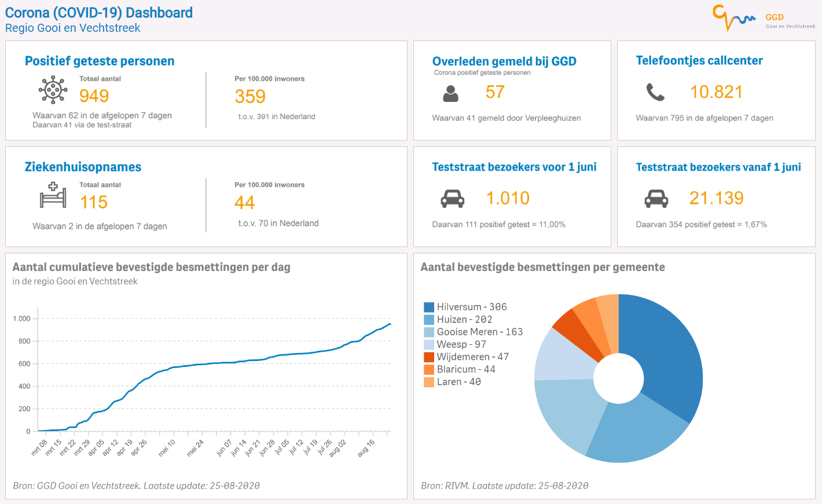Click the Laren - 40 legend entry

coord(458,382)
